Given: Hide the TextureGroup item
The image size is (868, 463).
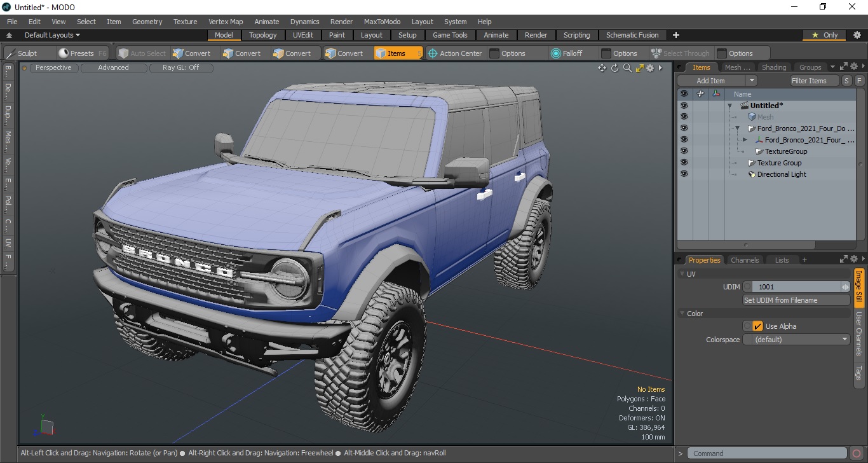Looking at the screenshot, I should pyautogui.click(x=684, y=151).
